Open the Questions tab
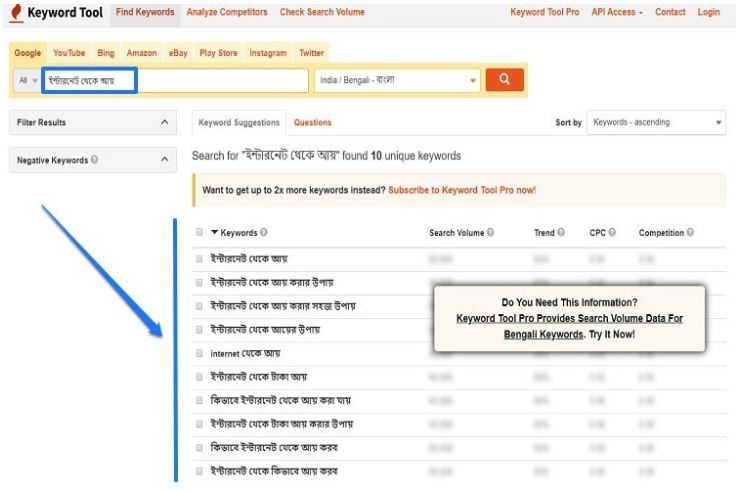Image resolution: width=748 pixels, height=491 pixels. pyautogui.click(x=312, y=123)
